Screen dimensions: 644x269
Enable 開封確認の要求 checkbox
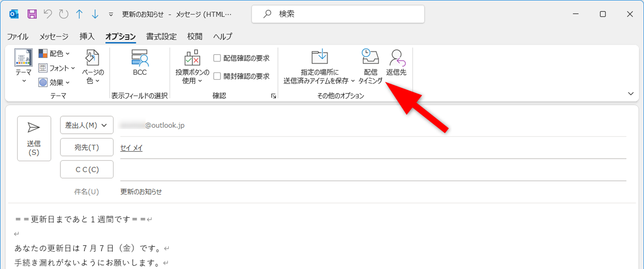point(217,76)
